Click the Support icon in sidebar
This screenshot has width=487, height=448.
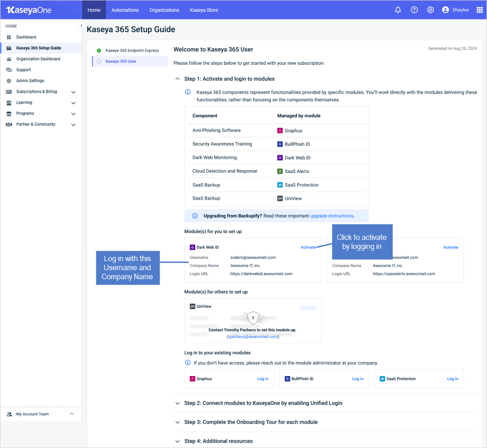click(x=9, y=70)
